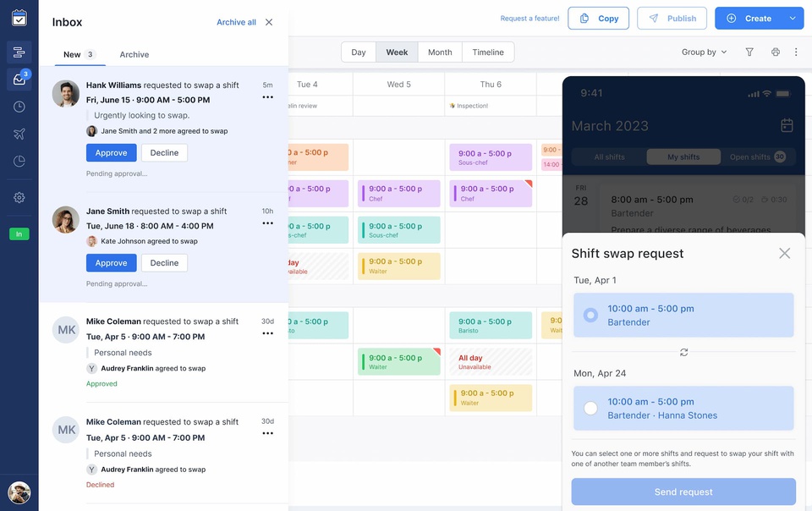Click the Archive all link
The width and height of the screenshot is (812, 511).
point(236,22)
